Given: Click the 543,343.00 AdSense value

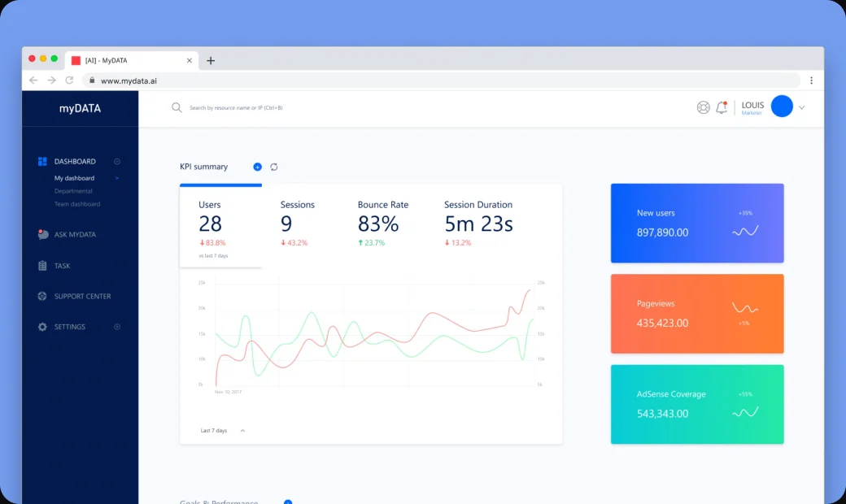Looking at the screenshot, I should [662, 414].
